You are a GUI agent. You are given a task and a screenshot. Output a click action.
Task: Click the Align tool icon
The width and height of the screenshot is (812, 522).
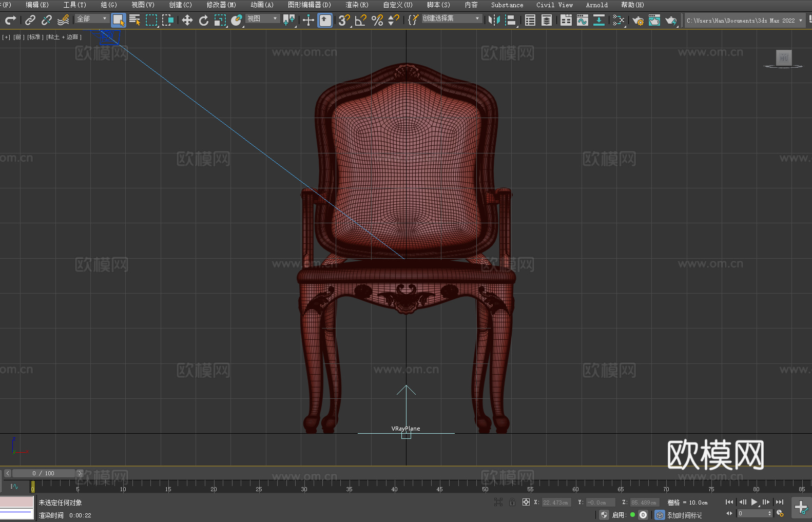[511, 20]
